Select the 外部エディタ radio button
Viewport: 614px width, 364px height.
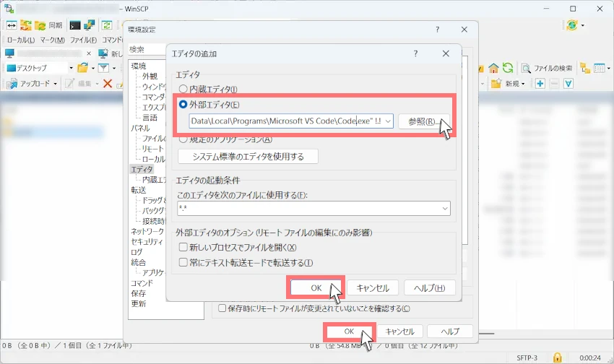point(183,105)
